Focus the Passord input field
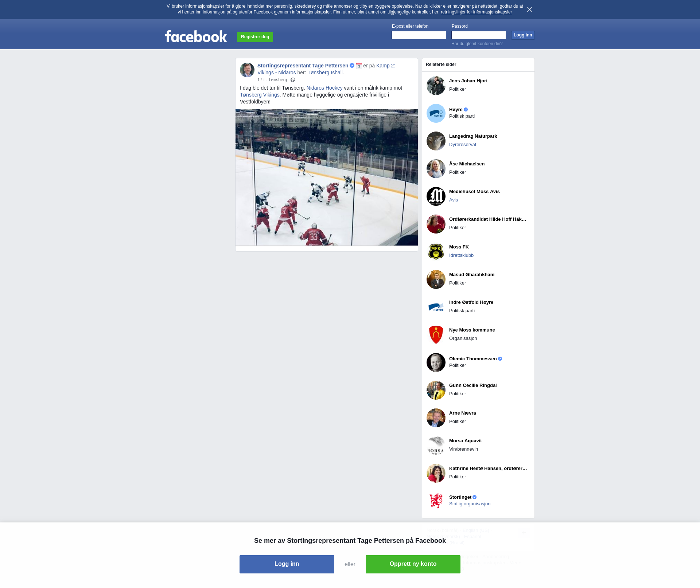This screenshot has width=700, height=588. 479,35
